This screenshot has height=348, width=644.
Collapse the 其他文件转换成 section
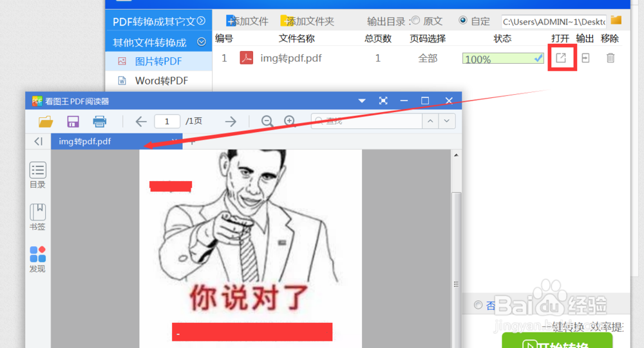[x=158, y=42]
